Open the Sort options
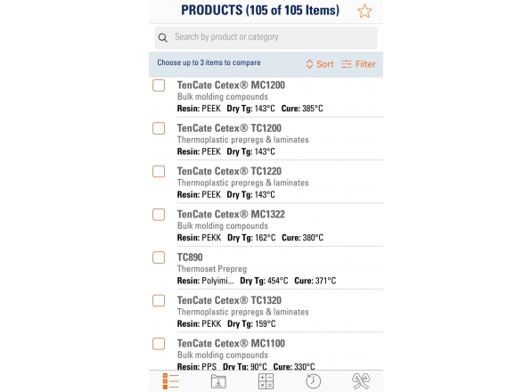The width and height of the screenshot is (532, 392). point(320,64)
